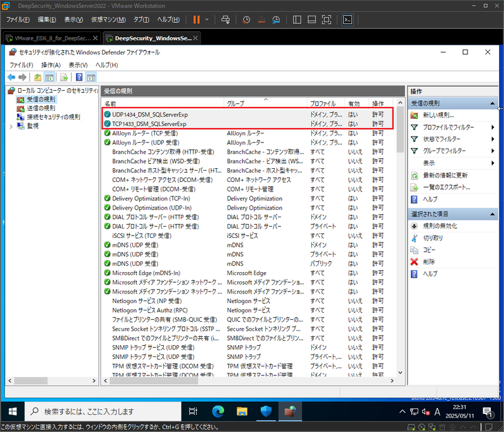The image size is (504, 432).
Task: Click the back arrow in firewall toolbar
Action: 11,77
